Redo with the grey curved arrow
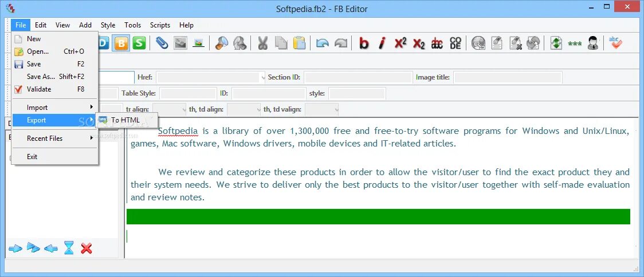This screenshot has width=644, height=277. [340, 43]
